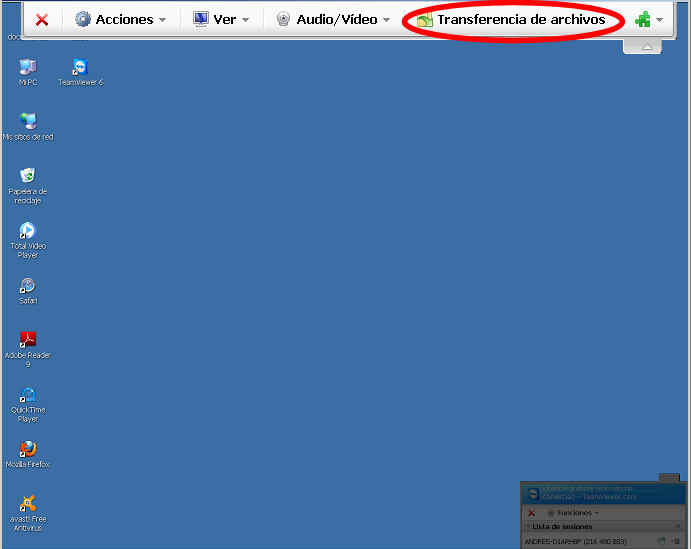This screenshot has width=691, height=549.
Task: Select the Safari desktop shortcut
Action: (28, 286)
